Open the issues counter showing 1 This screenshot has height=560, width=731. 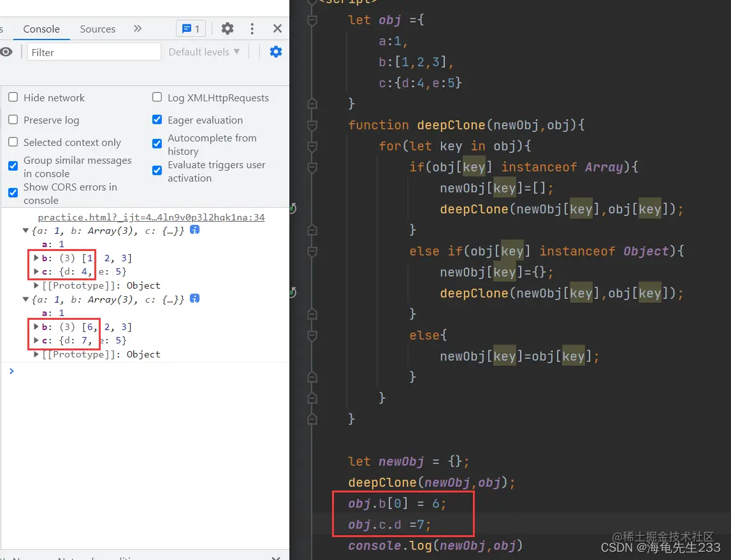coord(191,29)
